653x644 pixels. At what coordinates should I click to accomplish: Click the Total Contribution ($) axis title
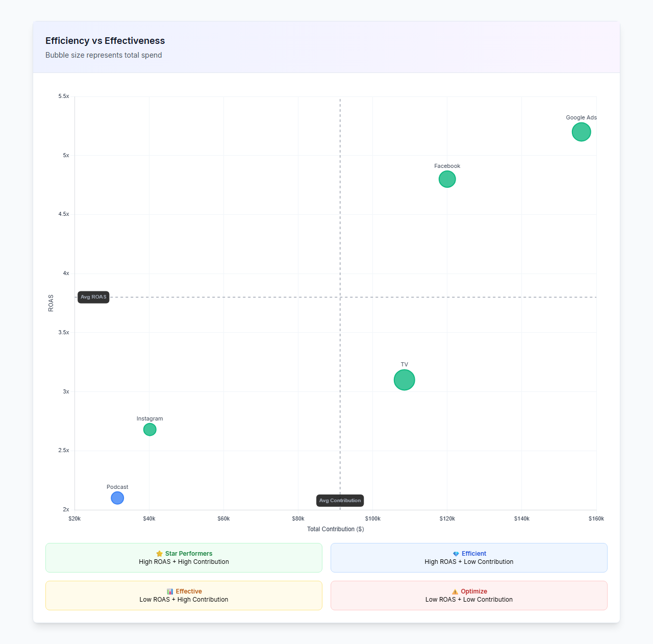pos(336,529)
